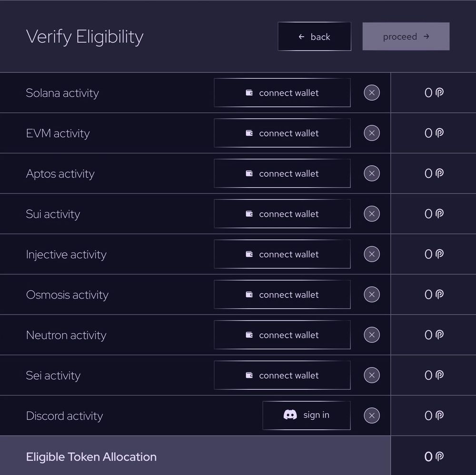Connect wallet for EVM activity
Screen dimensions: 476x475
pyautogui.click(x=282, y=133)
